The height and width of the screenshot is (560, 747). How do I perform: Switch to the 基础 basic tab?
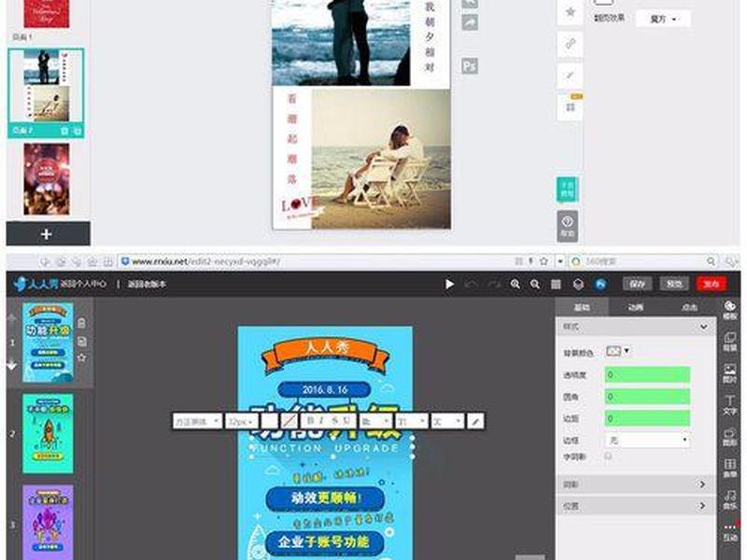[x=582, y=308]
